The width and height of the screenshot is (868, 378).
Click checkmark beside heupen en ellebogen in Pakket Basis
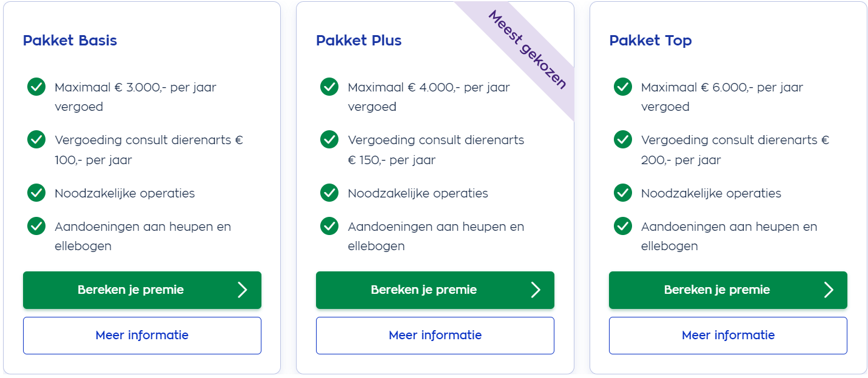tap(36, 226)
